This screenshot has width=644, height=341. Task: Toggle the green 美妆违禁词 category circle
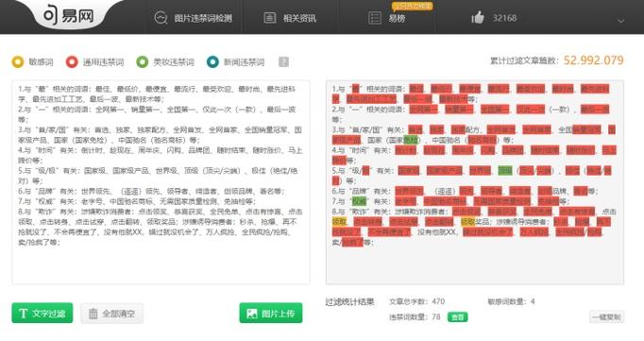(142, 62)
